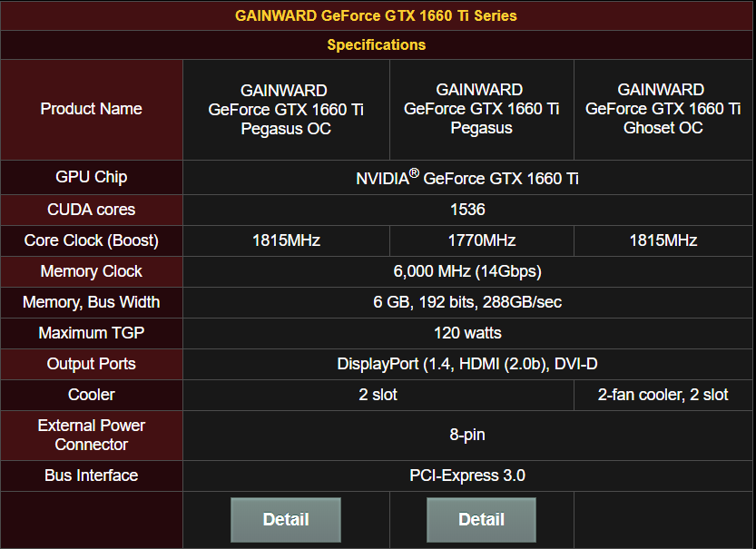Open Detail button for the Pegasus (non-OC) card
The image size is (756, 549).
[x=481, y=520]
